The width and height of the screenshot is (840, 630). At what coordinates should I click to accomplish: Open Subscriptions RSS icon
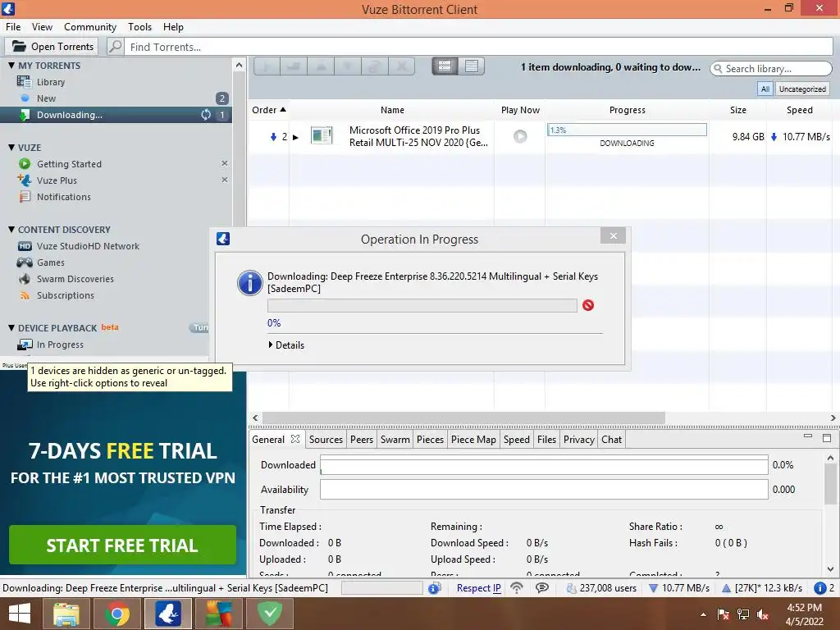(25, 295)
